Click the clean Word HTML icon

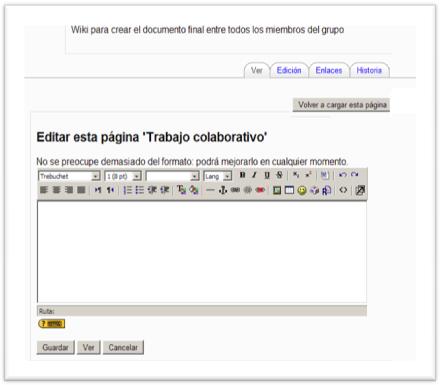pos(324,175)
